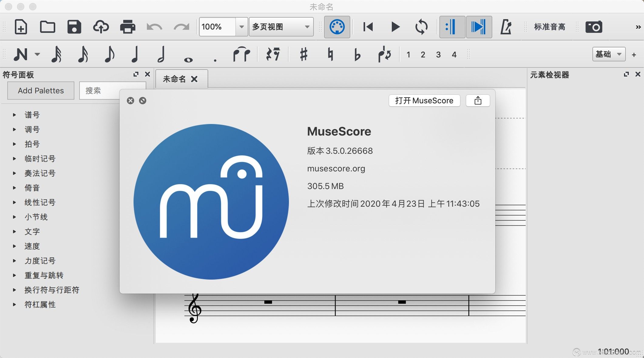The width and height of the screenshot is (644, 358).
Task: Select voice 3
Action: pos(438,55)
